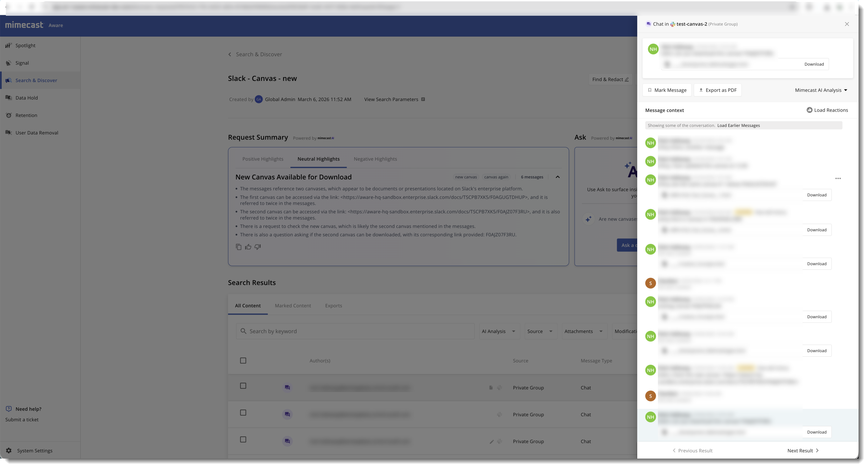
Task: Open the Mimecast AI Analysis dropdown
Action: tap(821, 90)
